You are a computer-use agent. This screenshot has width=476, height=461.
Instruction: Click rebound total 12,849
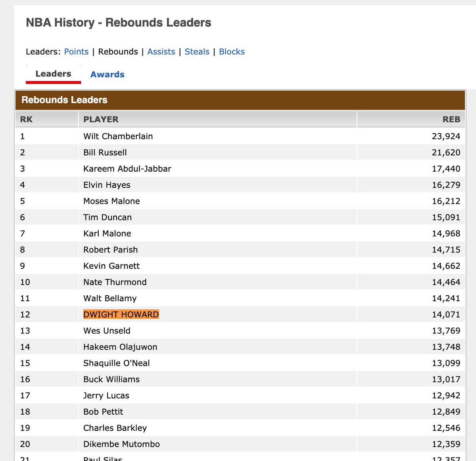tap(446, 412)
